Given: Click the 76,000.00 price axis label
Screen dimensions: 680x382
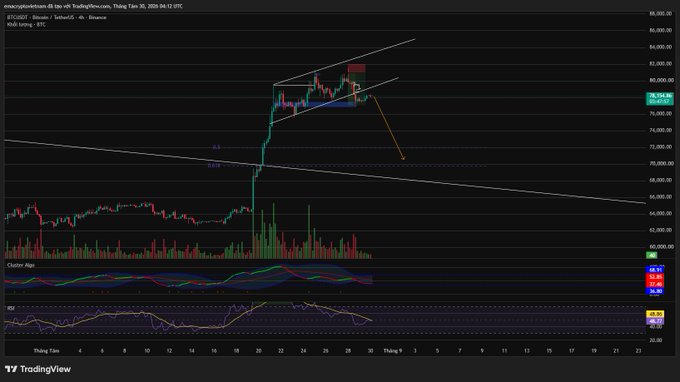Looking at the screenshot, I should click(x=661, y=114).
